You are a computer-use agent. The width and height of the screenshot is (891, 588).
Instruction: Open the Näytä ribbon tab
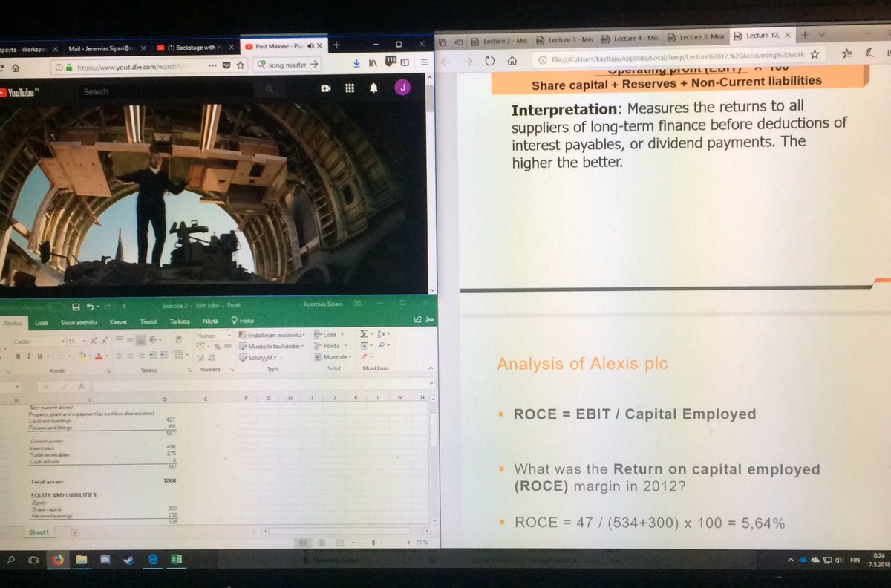click(x=210, y=321)
